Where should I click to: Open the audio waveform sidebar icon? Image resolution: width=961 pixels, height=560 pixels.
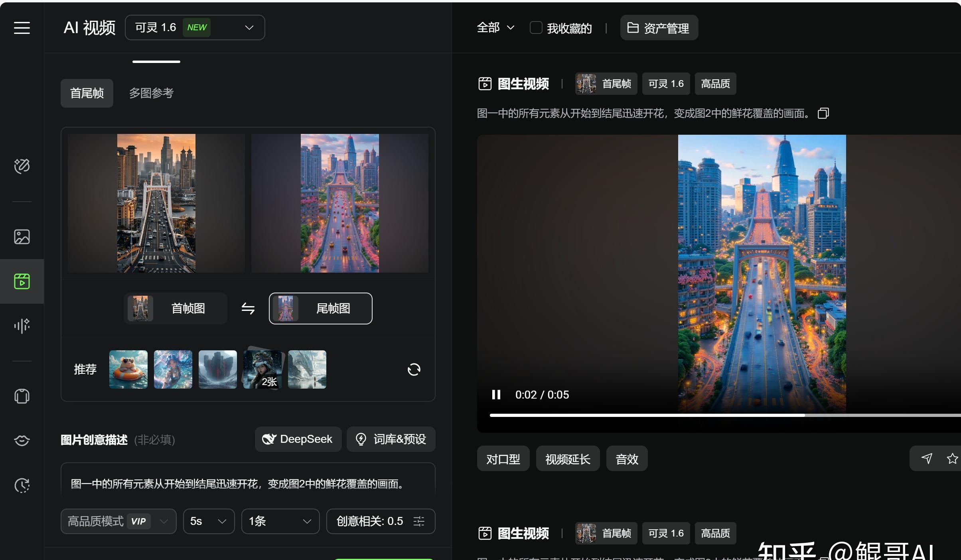pyautogui.click(x=22, y=326)
